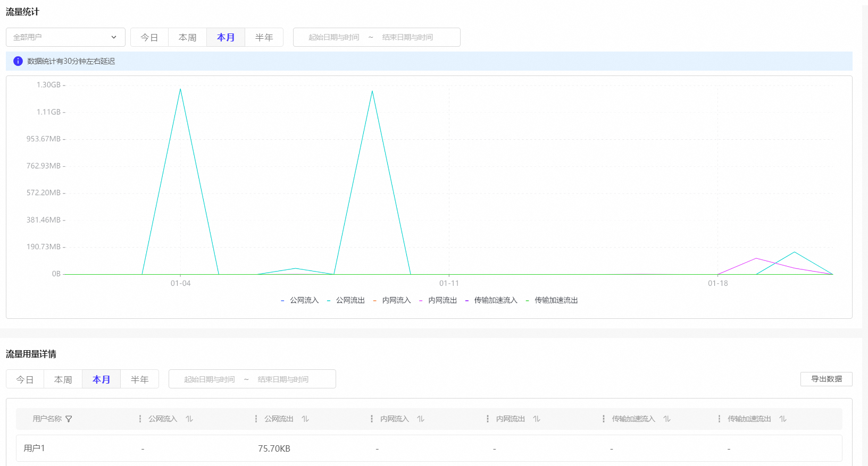The image size is (868, 466).
Task: Sort the table by 传输加速流入
Action: coord(667,419)
